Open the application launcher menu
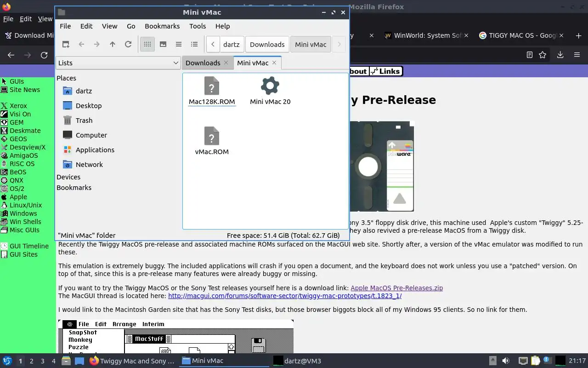 (x=7, y=361)
